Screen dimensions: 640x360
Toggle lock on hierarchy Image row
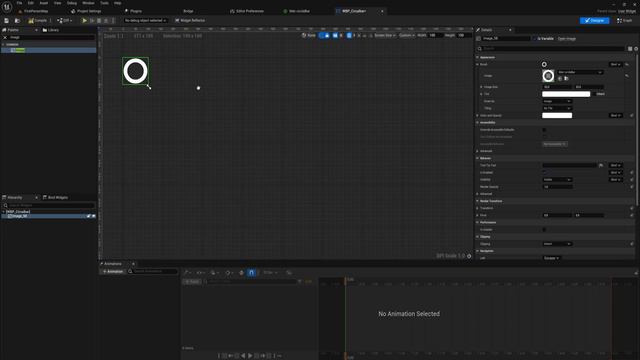coord(89,216)
